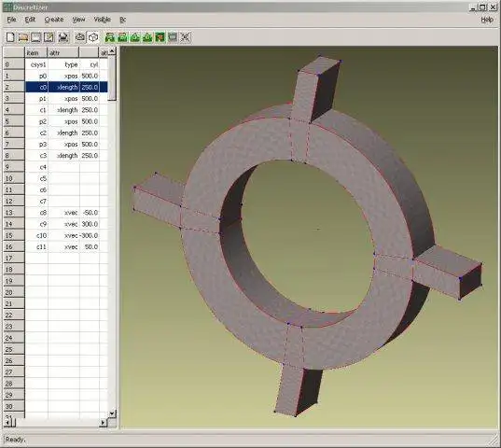
Task: Click the Print toolbar icon
Action: click(63, 37)
